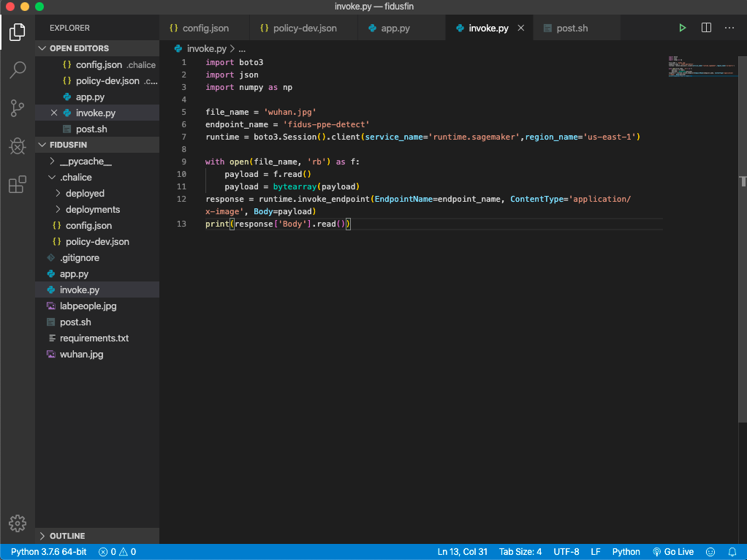Click the feedback smiley icon

[710, 552]
